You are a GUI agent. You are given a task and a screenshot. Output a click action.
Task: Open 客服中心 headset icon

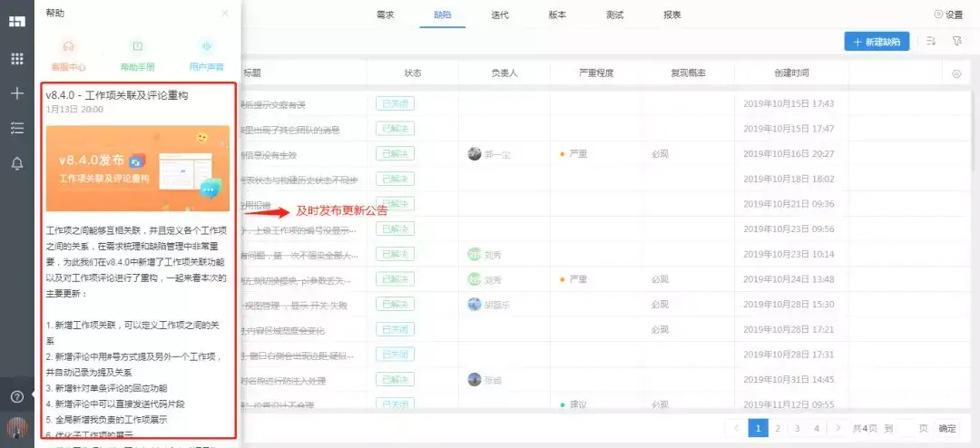point(69,46)
